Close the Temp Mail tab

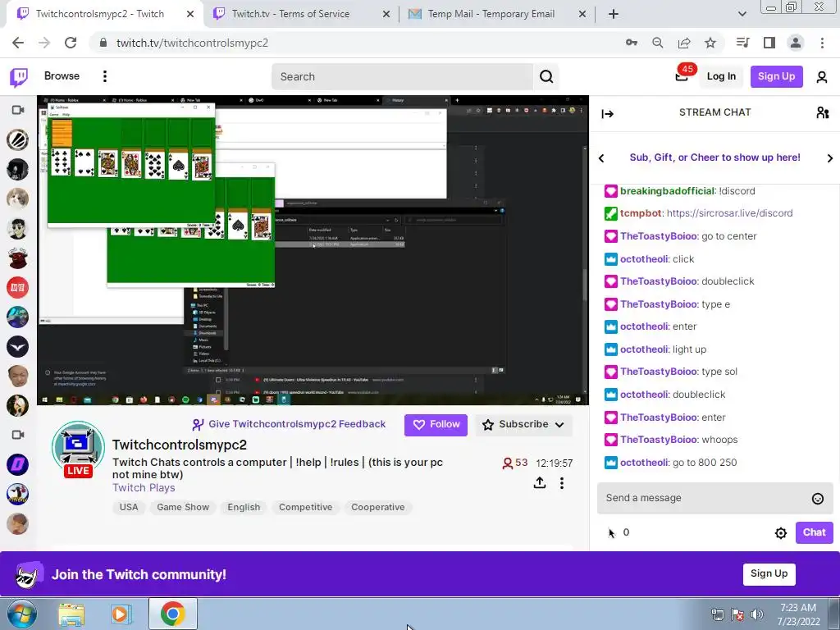[x=582, y=15]
